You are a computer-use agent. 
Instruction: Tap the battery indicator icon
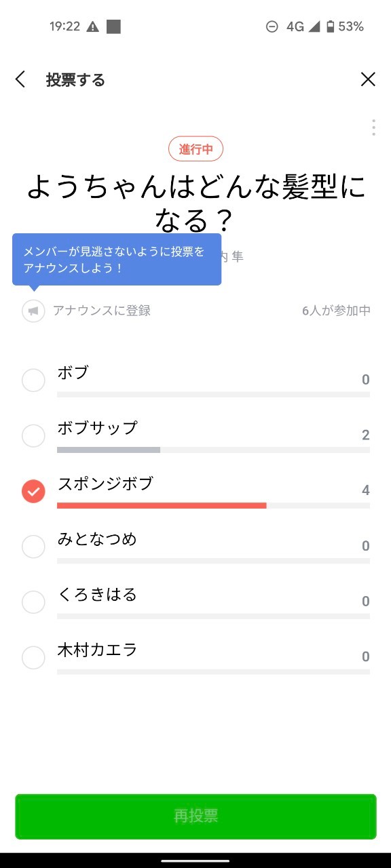(x=331, y=27)
